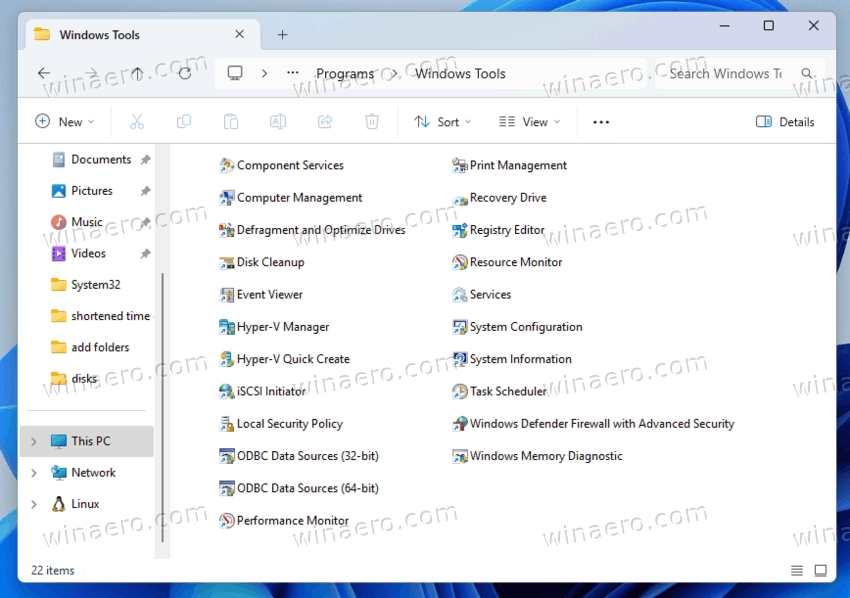This screenshot has height=598, width=850.
Task: Launch Registry Editor icon
Action: [x=460, y=230]
